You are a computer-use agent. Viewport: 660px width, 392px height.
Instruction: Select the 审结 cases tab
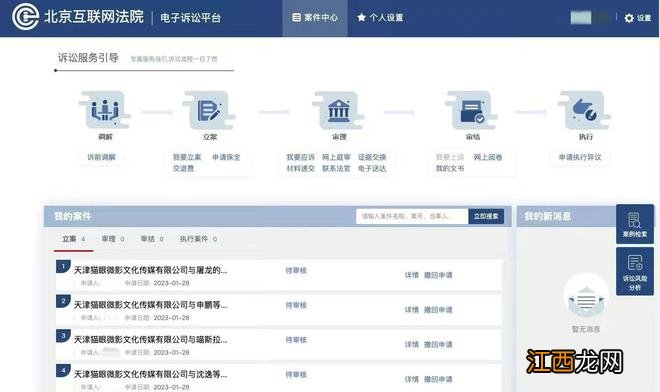(x=152, y=239)
